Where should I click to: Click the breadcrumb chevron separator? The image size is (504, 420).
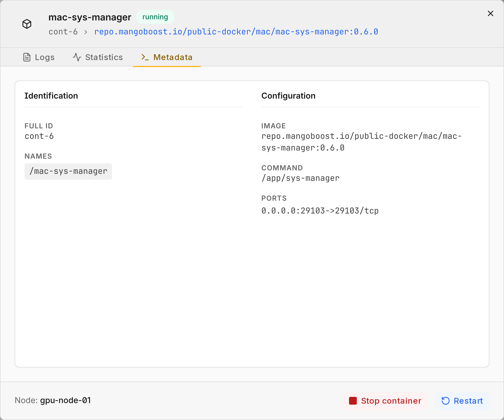(x=86, y=32)
